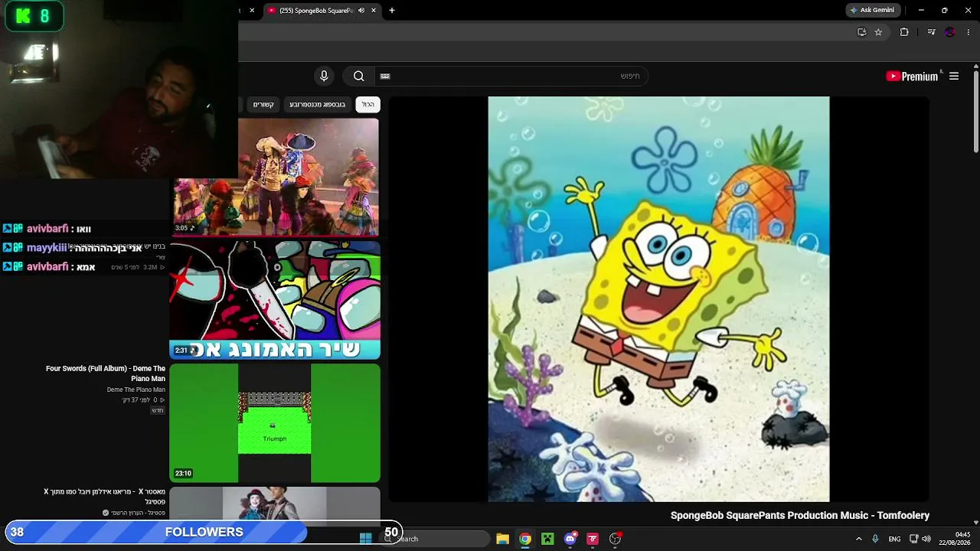Open Google Chrome from the taskbar

525,539
